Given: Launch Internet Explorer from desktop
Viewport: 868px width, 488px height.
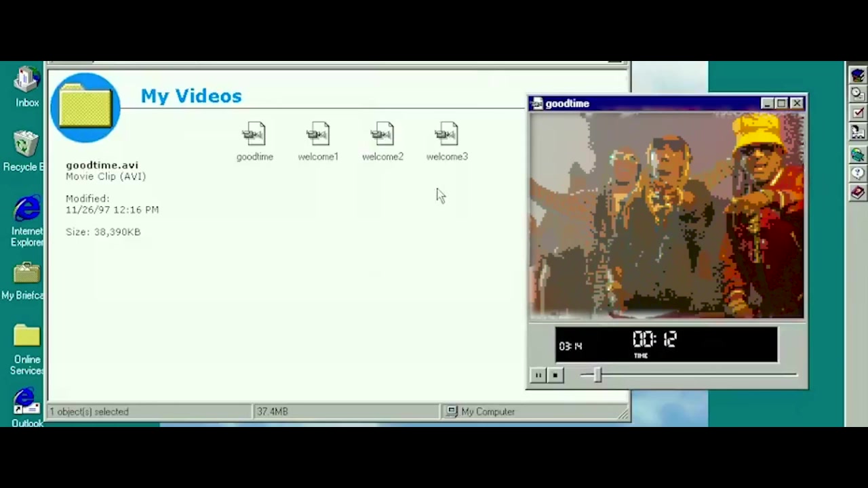Looking at the screenshot, I should [x=26, y=222].
